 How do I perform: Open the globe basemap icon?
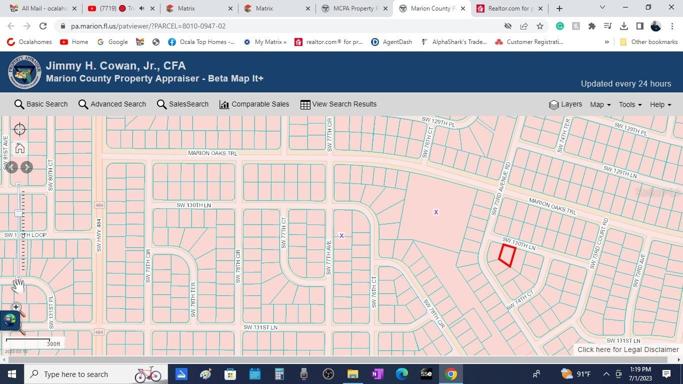10,320
